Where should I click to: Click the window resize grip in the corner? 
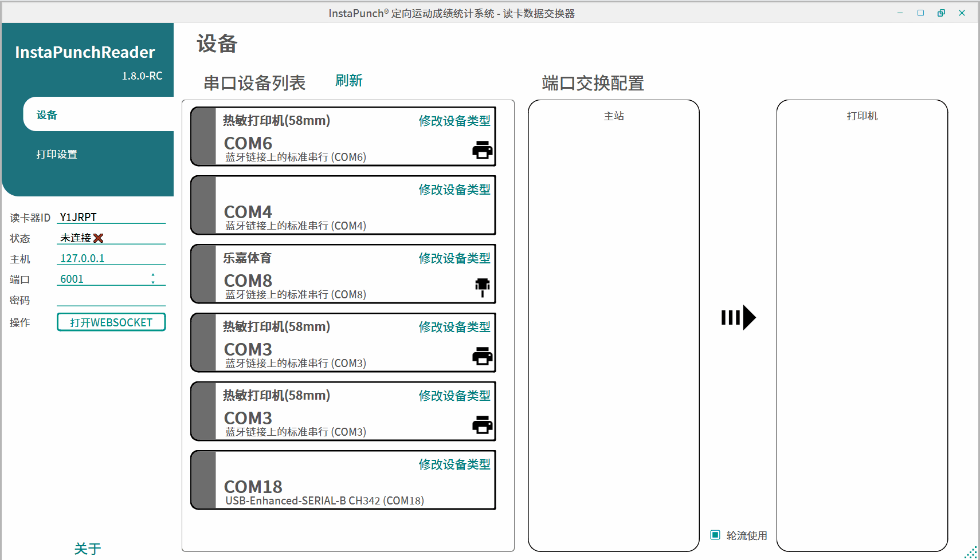tap(971, 553)
